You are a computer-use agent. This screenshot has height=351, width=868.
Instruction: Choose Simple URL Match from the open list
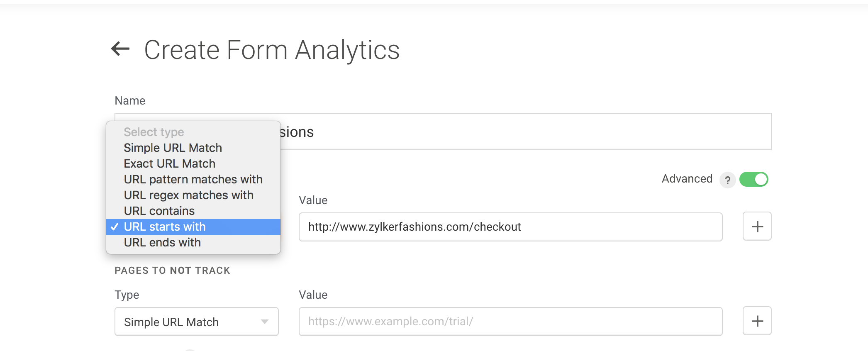point(173,148)
